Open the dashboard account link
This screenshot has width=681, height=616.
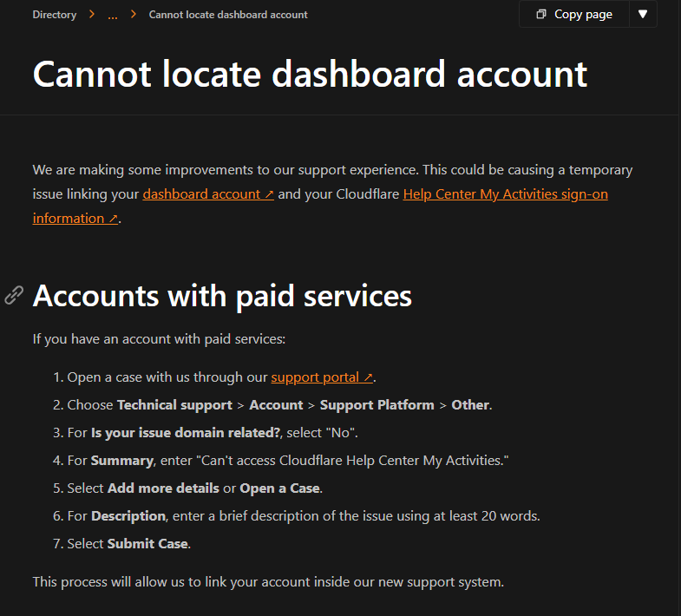tap(208, 194)
